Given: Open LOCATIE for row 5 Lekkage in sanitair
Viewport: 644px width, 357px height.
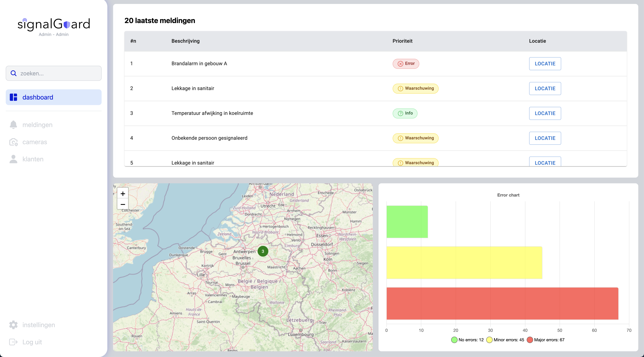Looking at the screenshot, I should [x=545, y=162].
